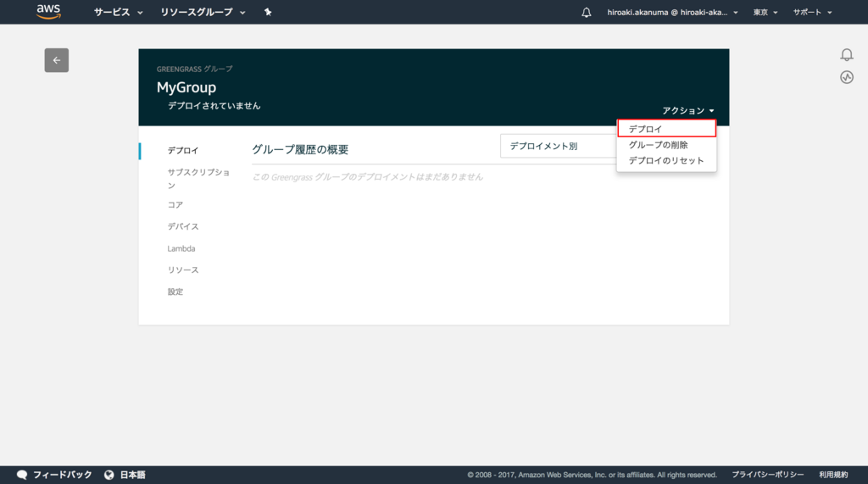Select the デバイス sidebar tab
The width and height of the screenshot is (868, 484).
click(x=183, y=226)
